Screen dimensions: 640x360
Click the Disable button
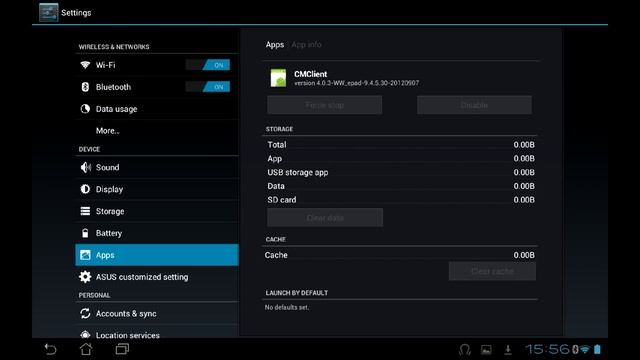point(474,105)
